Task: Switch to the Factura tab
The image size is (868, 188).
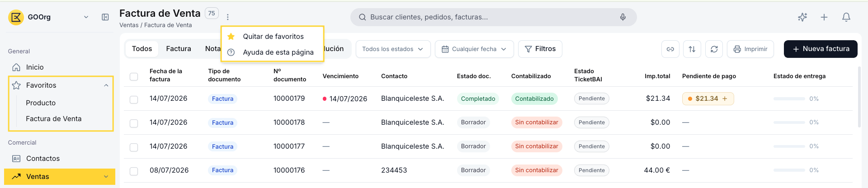Action: (x=179, y=49)
